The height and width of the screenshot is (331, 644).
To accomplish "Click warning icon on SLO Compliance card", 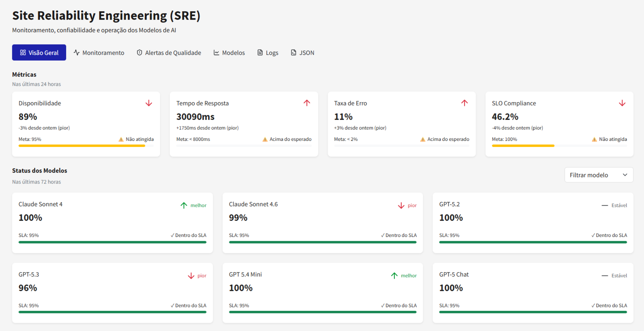I will (594, 139).
